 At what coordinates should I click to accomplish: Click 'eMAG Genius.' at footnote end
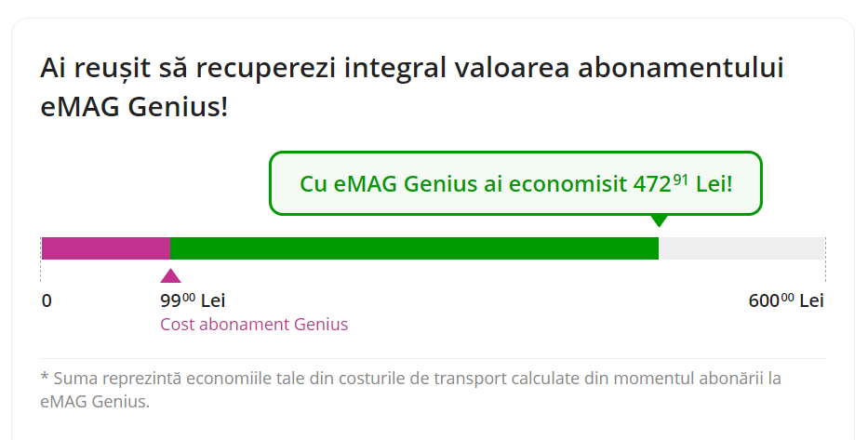tap(95, 401)
